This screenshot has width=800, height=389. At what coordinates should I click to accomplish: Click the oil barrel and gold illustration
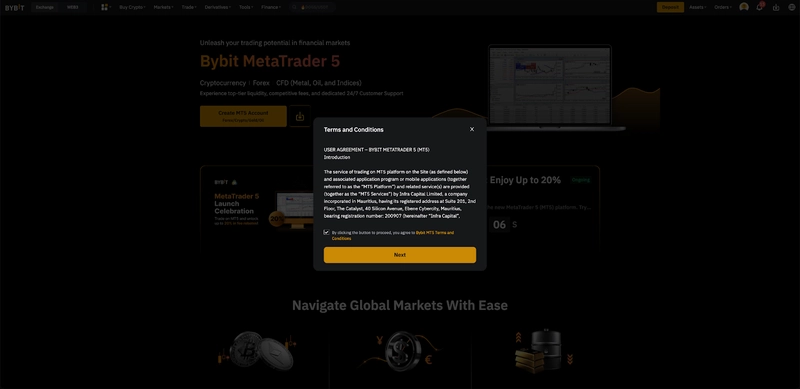tap(544, 350)
